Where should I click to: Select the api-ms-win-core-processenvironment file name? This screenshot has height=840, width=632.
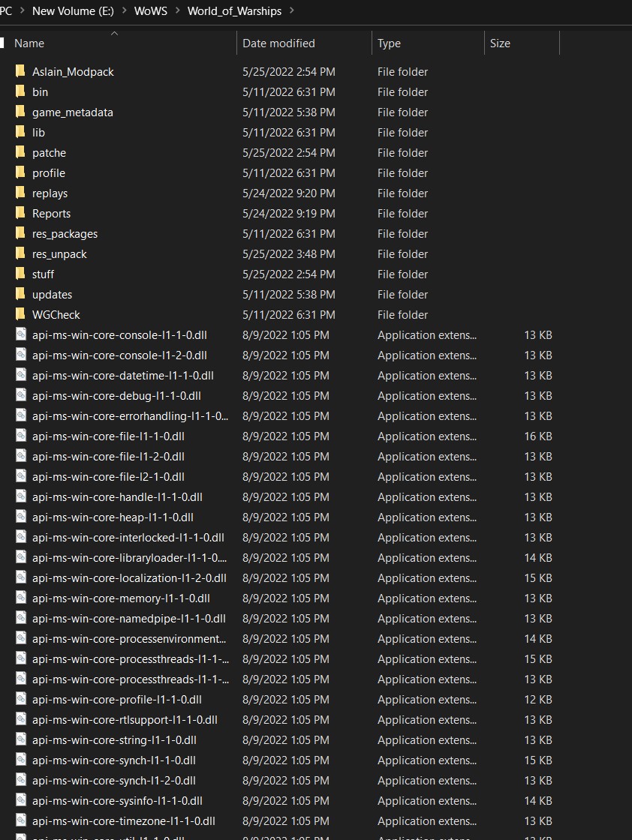click(129, 638)
